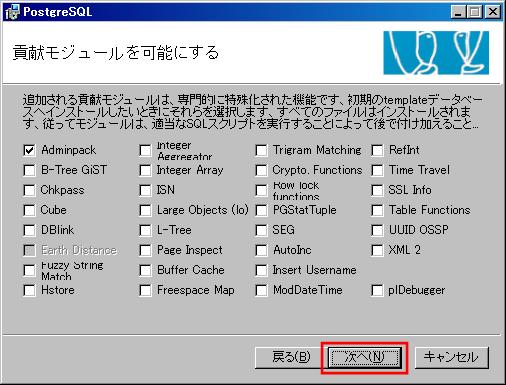Tick the Table Functions checkbox
The width and height of the screenshot is (506, 385).
[377, 210]
